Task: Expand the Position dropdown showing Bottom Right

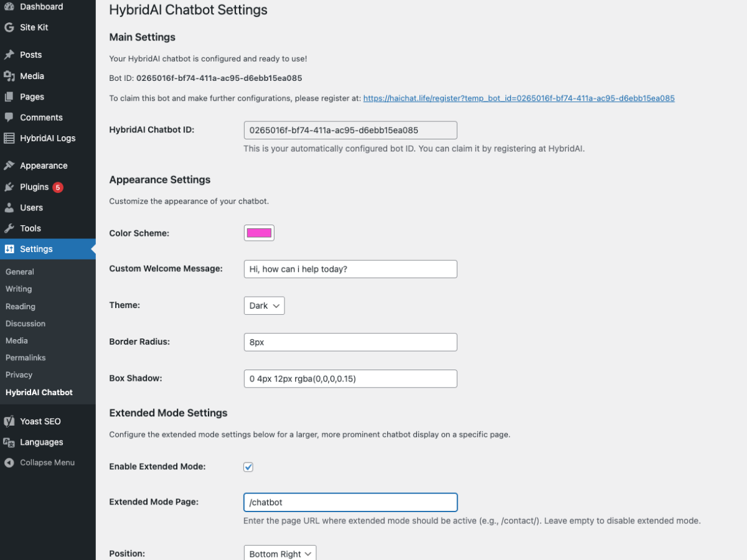Action: click(x=280, y=553)
